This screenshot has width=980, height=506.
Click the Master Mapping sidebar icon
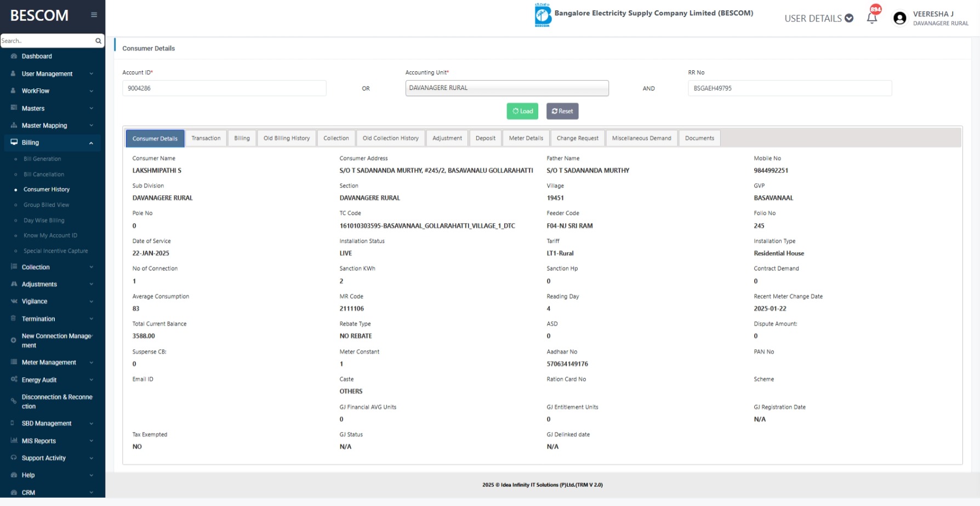[x=14, y=126]
